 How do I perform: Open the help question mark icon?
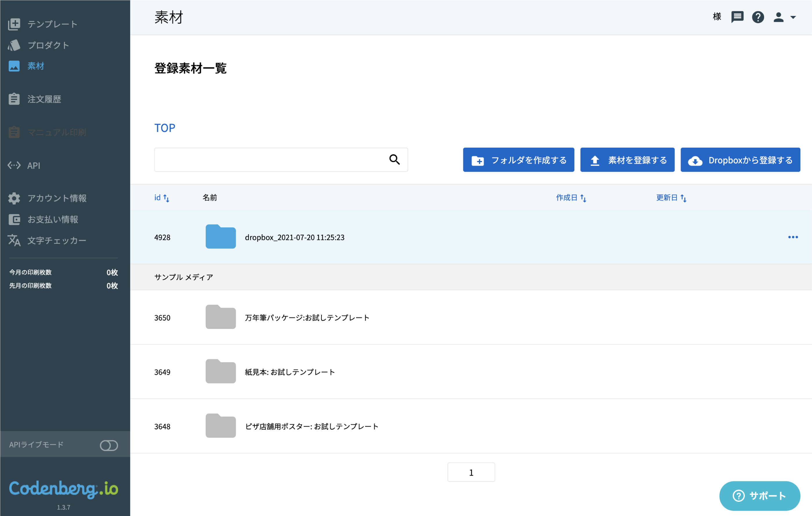pyautogui.click(x=758, y=17)
